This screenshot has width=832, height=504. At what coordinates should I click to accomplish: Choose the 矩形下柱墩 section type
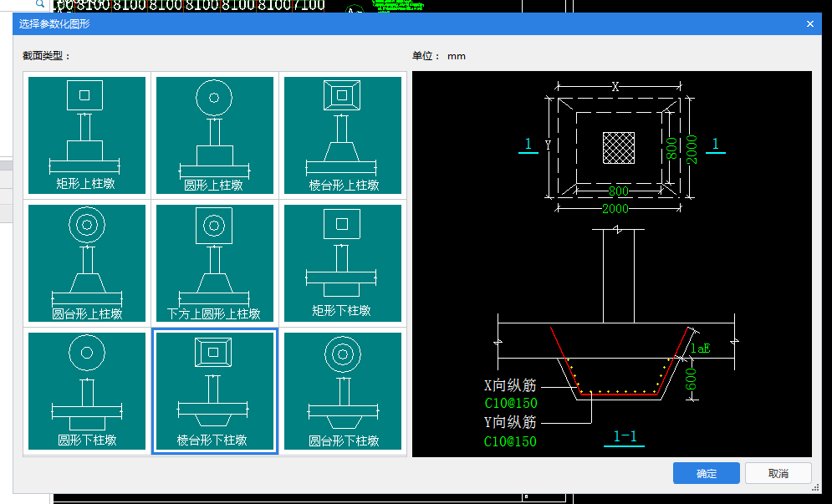pyautogui.click(x=343, y=263)
